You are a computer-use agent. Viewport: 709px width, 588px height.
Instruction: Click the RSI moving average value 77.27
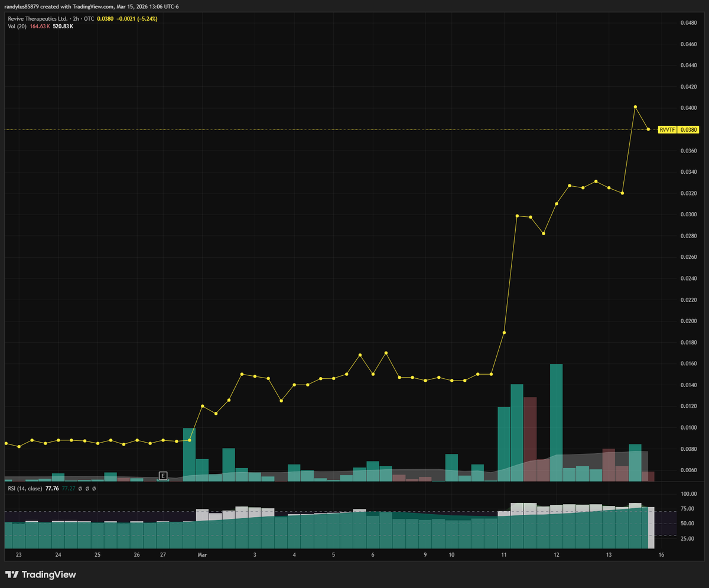(68, 489)
